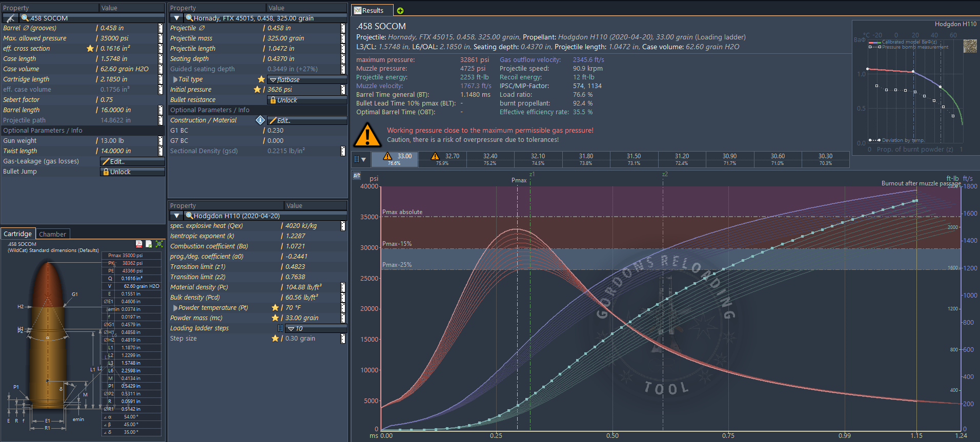Viewport: 980px width, 442px height.
Task: Open Construction / Material info icon
Action: [x=260, y=120]
